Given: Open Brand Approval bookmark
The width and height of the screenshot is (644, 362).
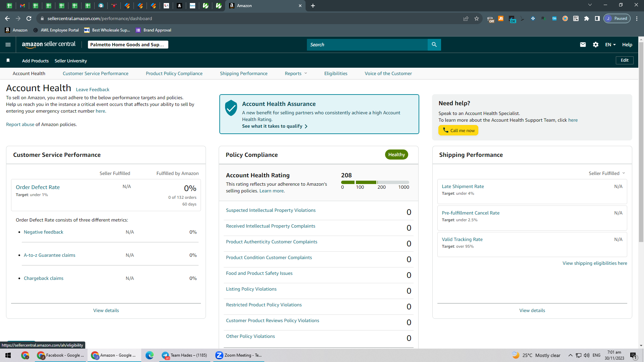Looking at the screenshot, I should pyautogui.click(x=154, y=30).
